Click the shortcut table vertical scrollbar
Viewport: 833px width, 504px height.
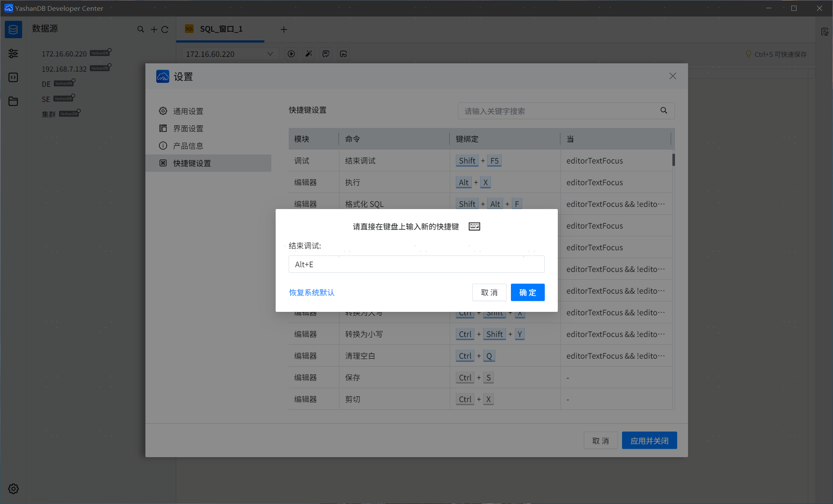point(673,160)
